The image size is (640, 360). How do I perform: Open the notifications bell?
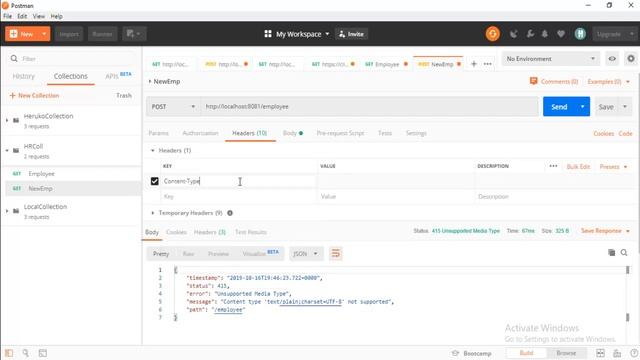[544, 34]
